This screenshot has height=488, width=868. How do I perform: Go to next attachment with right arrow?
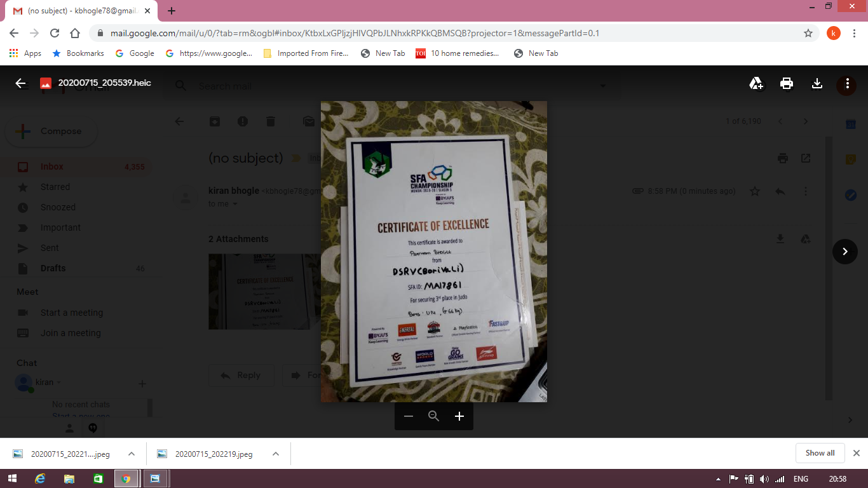coord(845,252)
